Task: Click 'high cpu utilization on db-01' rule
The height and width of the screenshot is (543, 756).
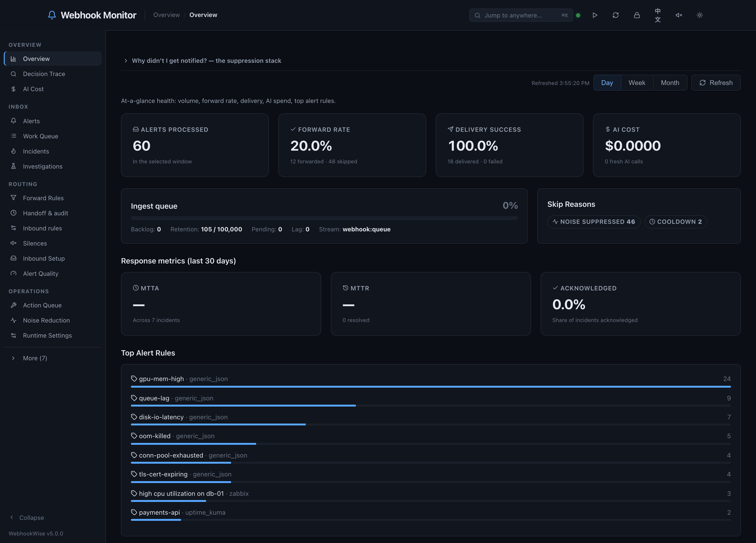Action: click(x=181, y=493)
